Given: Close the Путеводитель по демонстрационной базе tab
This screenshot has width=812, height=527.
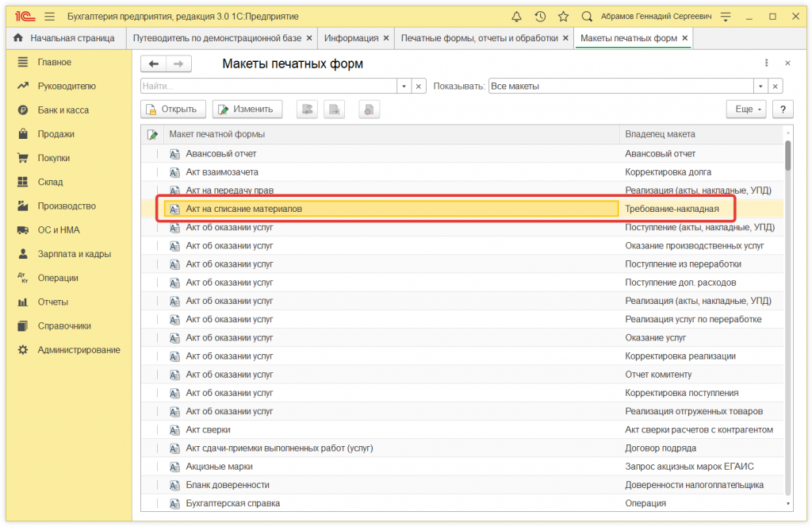Looking at the screenshot, I should tap(308, 38).
